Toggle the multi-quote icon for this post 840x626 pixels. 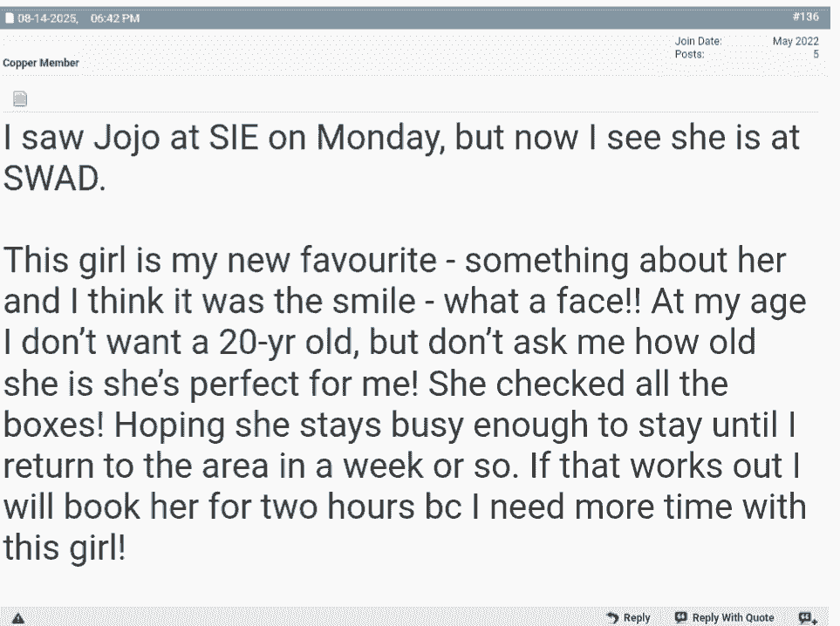808,618
